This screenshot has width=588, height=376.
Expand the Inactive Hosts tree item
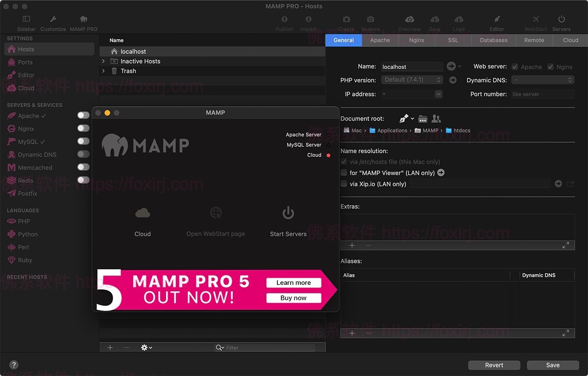[x=103, y=61]
